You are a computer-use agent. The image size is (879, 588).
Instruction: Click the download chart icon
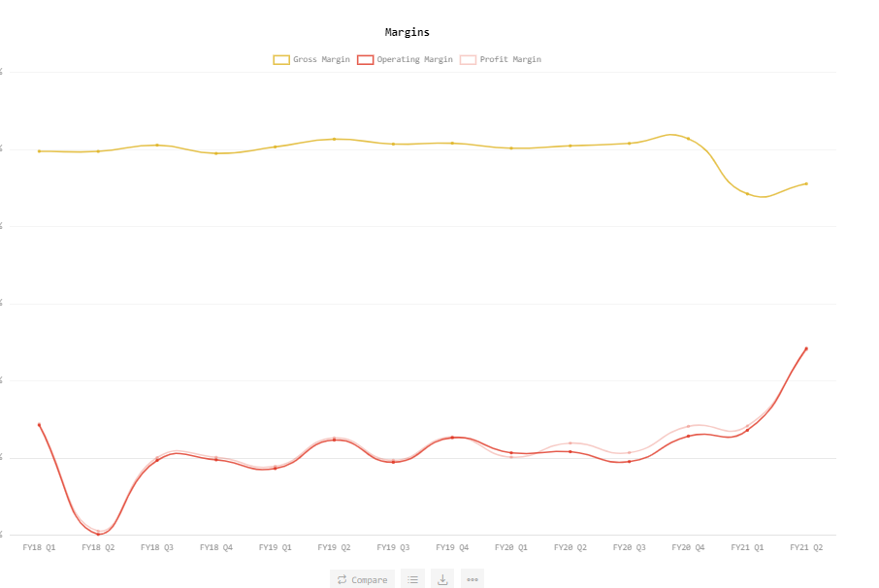coord(442,579)
